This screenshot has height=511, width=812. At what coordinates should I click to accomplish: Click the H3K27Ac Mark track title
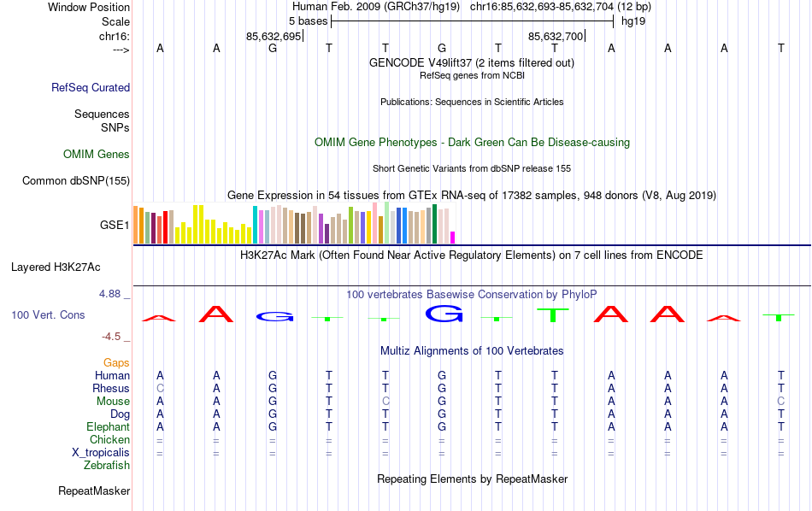pos(472,255)
